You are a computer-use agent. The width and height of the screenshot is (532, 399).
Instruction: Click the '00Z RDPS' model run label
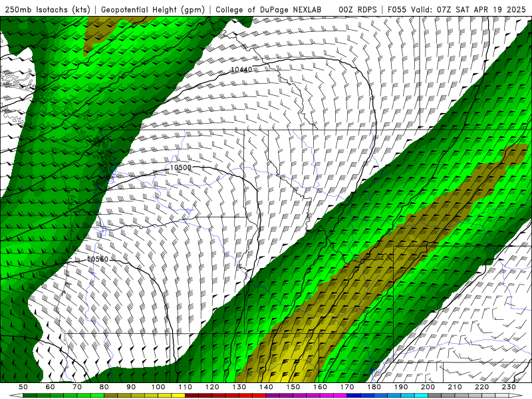[358, 10]
